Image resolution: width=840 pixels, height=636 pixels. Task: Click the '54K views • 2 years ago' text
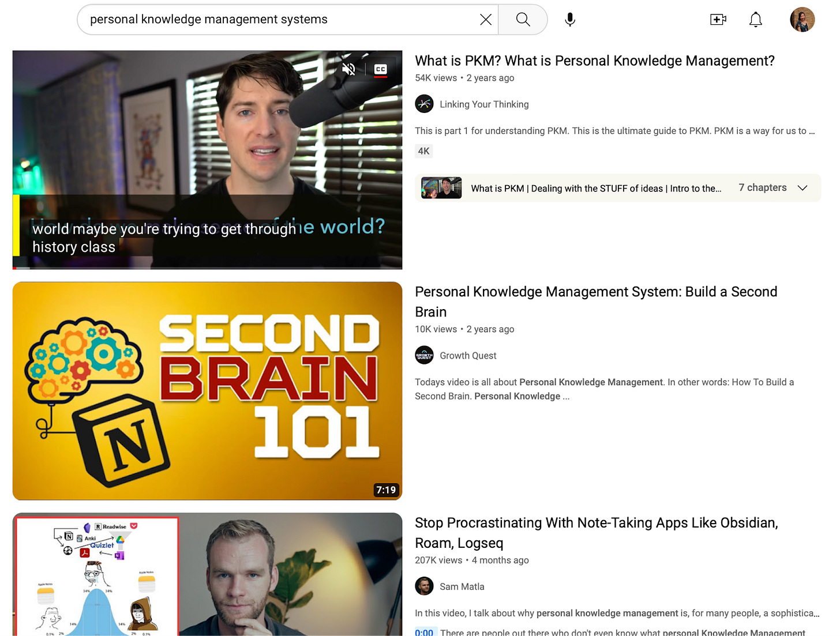[x=464, y=78]
